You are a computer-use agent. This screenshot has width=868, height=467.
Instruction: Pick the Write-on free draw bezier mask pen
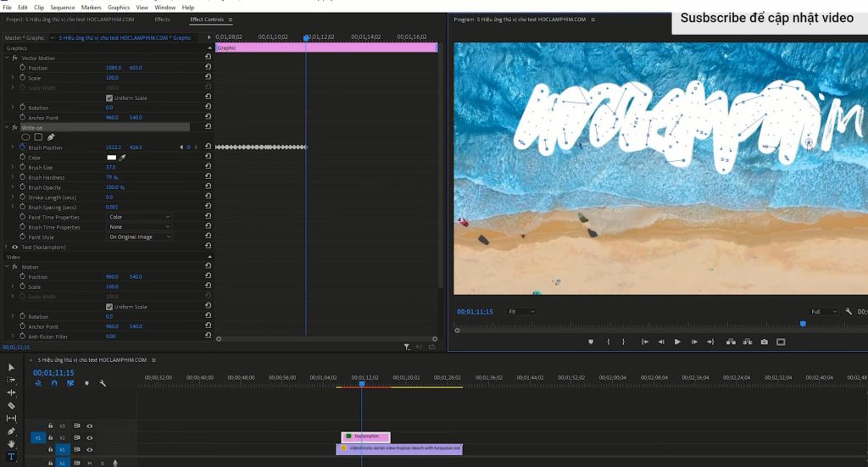click(x=51, y=137)
